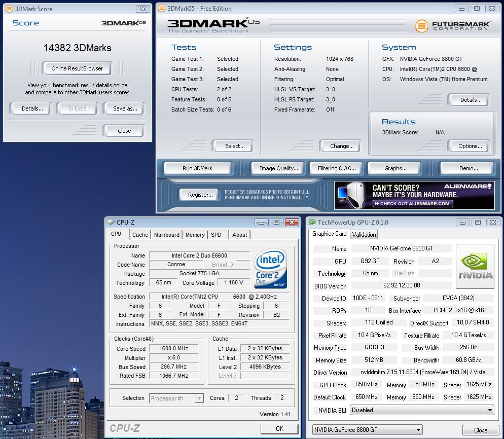Click the Memory Size value 512 MB

374,360
